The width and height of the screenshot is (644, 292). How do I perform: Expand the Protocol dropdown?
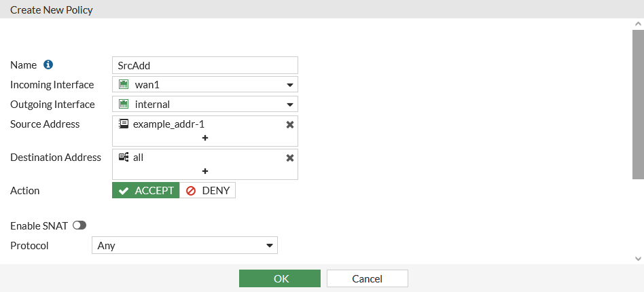coord(269,245)
